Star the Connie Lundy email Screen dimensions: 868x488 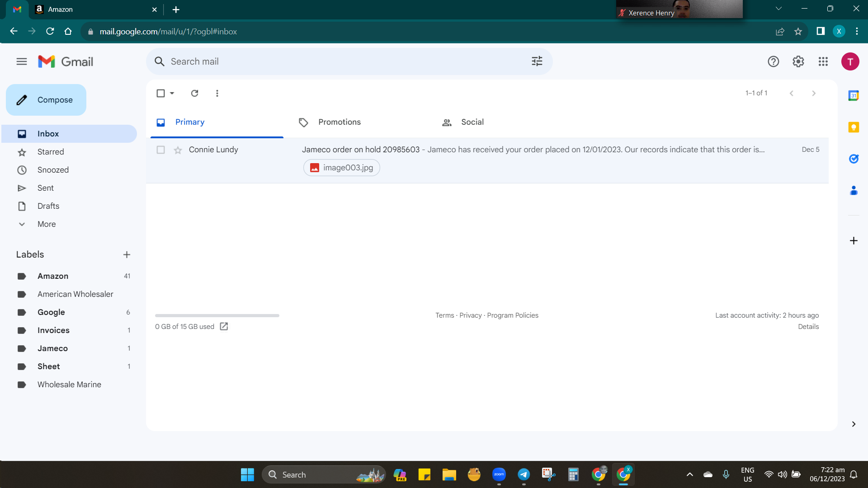click(x=178, y=150)
